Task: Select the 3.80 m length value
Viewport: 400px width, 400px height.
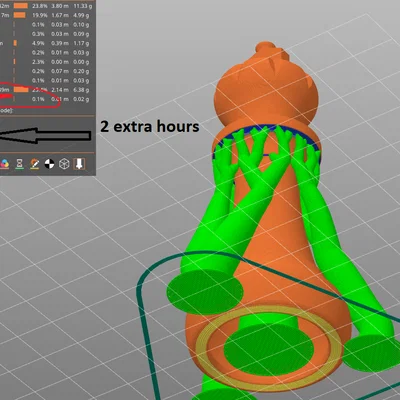Action: pyautogui.click(x=60, y=6)
